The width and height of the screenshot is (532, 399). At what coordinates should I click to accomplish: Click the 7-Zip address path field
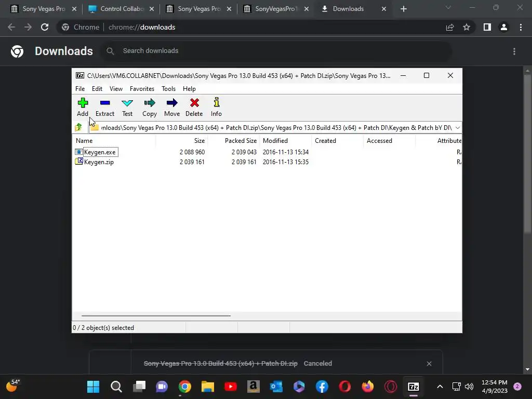pyautogui.click(x=275, y=128)
